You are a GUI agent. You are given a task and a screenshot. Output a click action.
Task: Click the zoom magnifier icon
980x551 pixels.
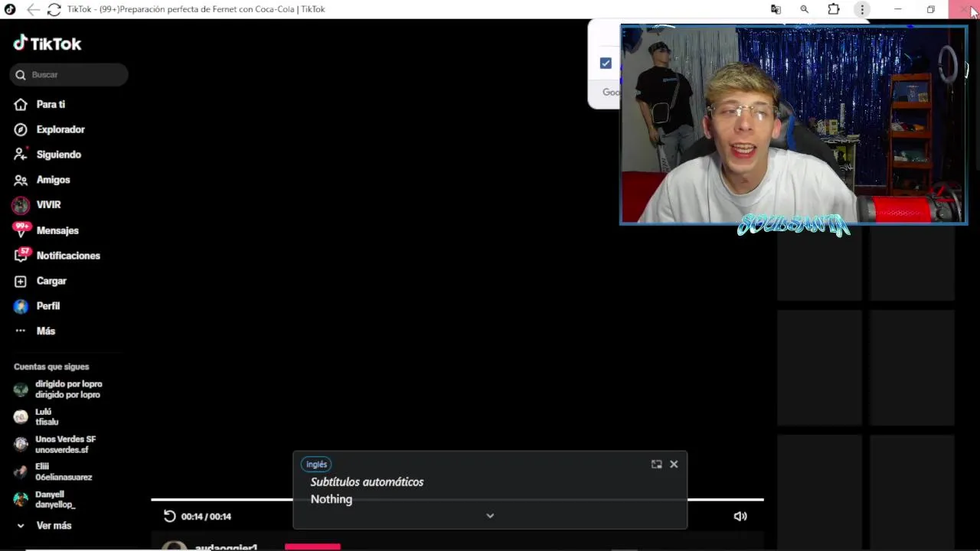tap(804, 9)
